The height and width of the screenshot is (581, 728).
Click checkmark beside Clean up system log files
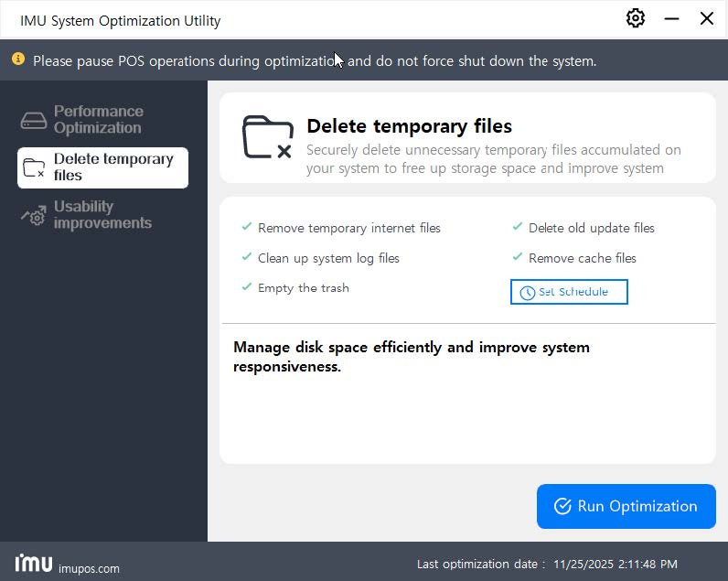(x=247, y=256)
